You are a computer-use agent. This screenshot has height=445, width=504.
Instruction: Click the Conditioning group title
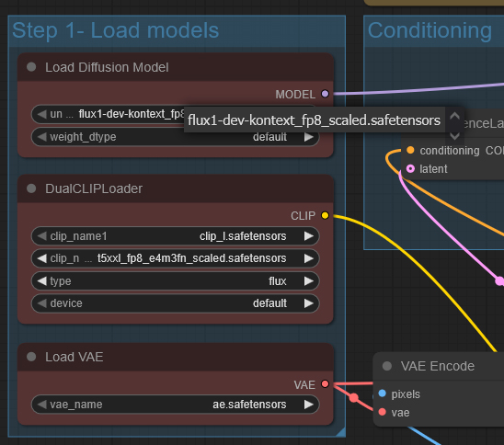430,31
